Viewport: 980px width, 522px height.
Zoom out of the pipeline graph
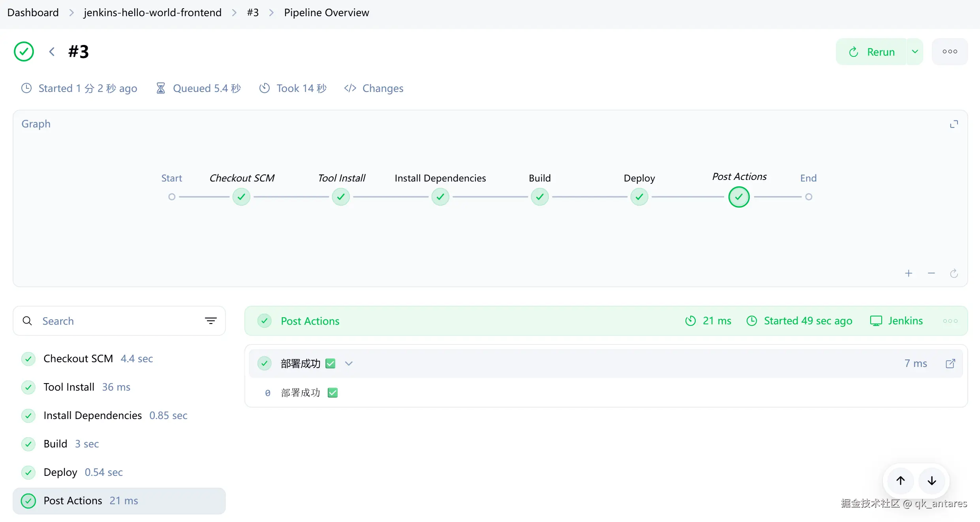[931, 273]
